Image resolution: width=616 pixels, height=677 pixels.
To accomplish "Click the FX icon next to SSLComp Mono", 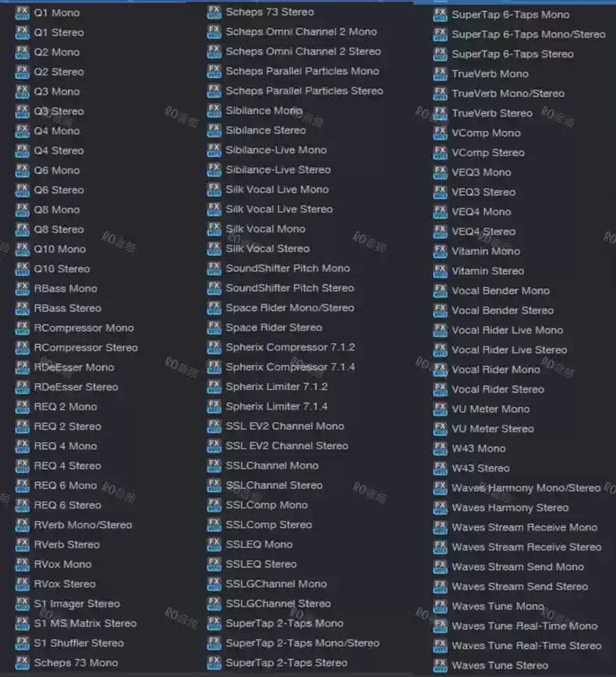I will [x=214, y=505].
